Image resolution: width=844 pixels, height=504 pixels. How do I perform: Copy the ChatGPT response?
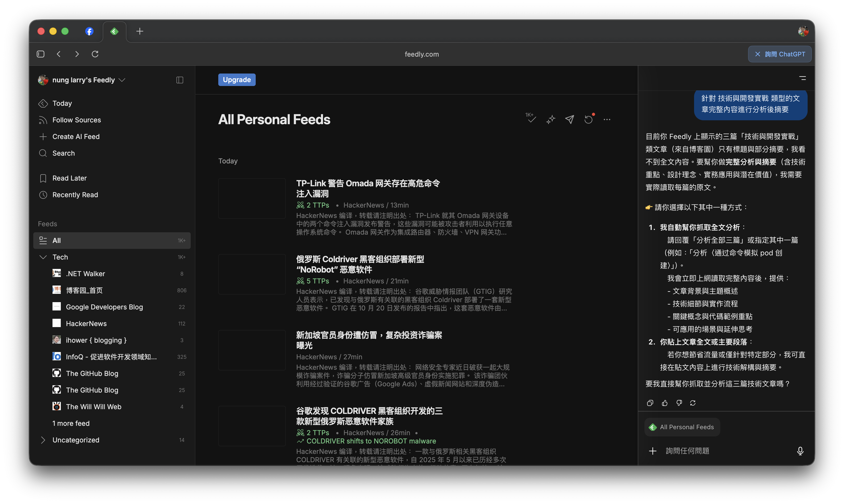click(x=650, y=403)
